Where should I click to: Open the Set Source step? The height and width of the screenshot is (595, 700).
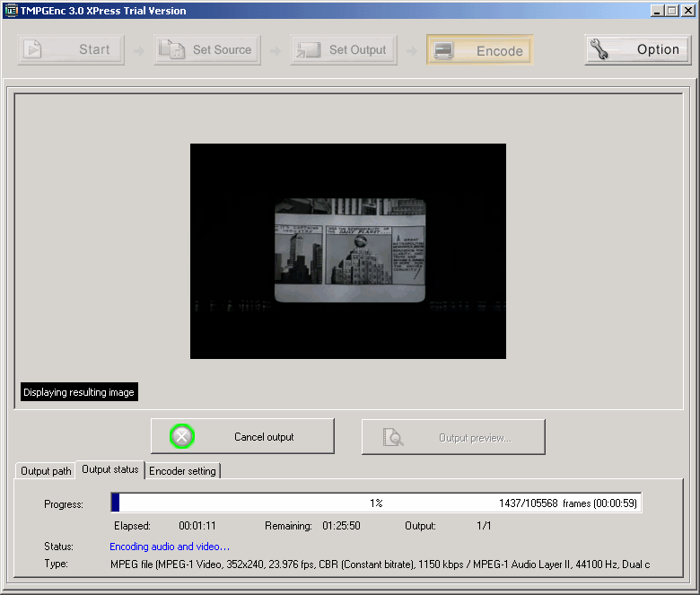tap(207, 50)
